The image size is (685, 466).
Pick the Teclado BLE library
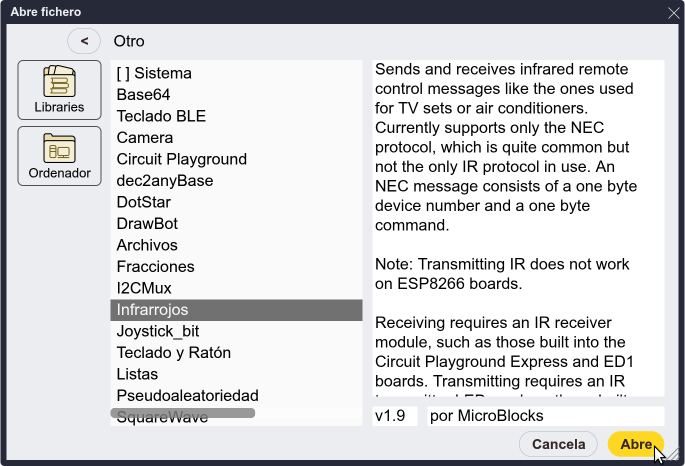236,116
